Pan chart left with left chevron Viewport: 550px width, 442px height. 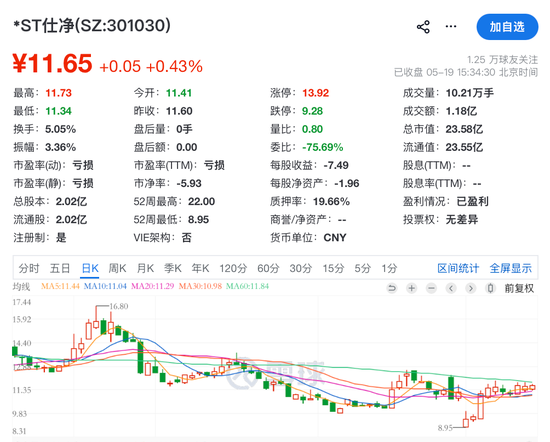[451, 288]
